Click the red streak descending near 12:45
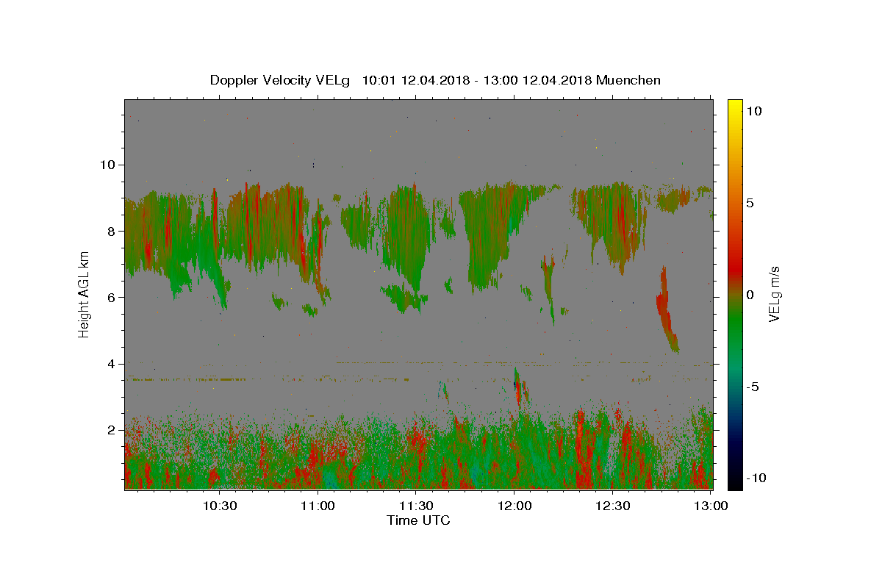This screenshot has height=588, width=882. click(x=667, y=311)
